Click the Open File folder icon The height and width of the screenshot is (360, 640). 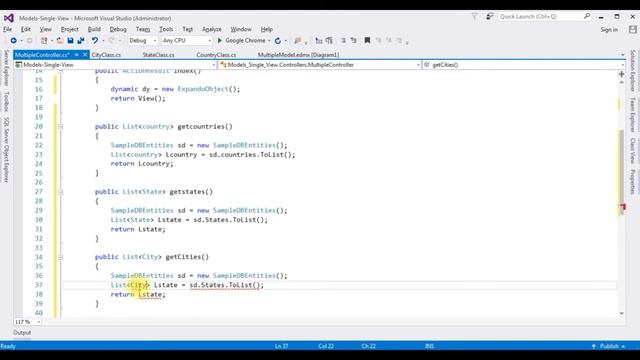coord(60,40)
